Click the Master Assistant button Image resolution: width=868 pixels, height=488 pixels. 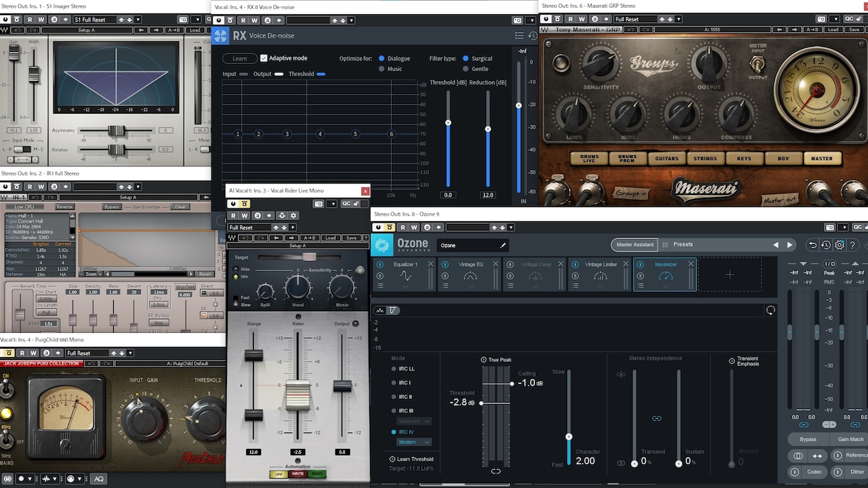point(635,245)
